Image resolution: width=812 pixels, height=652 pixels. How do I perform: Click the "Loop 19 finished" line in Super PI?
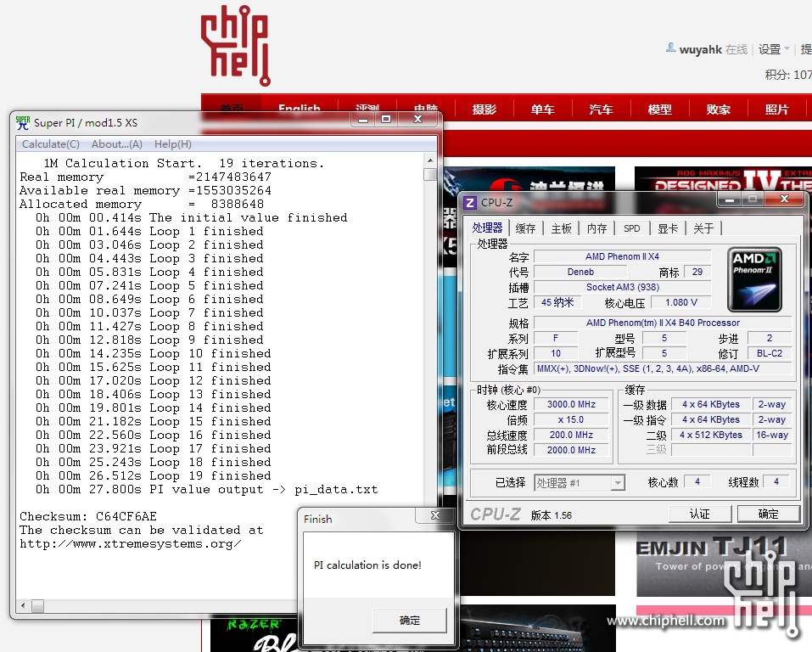click(154, 475)
